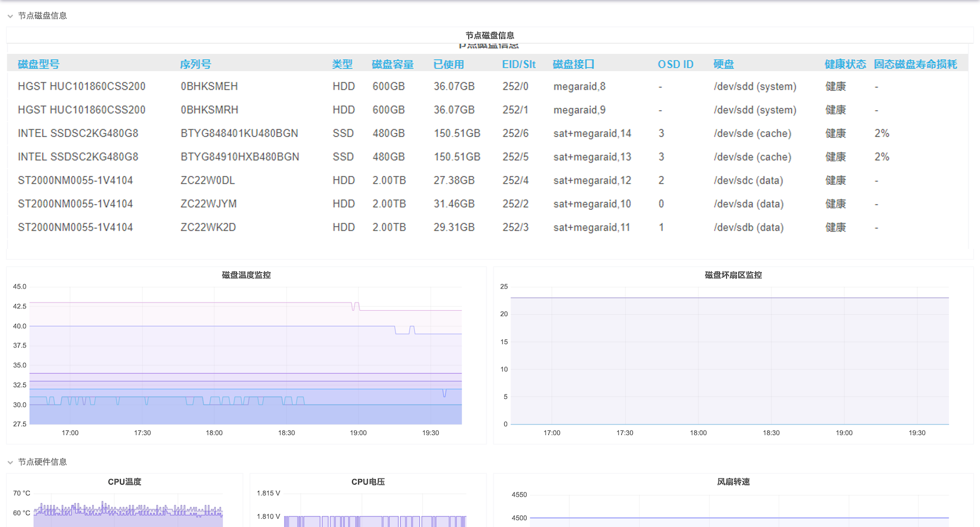Sort table by OSD ID column header
The width and height of the screenshot is (980, 527).
(675, 64)
